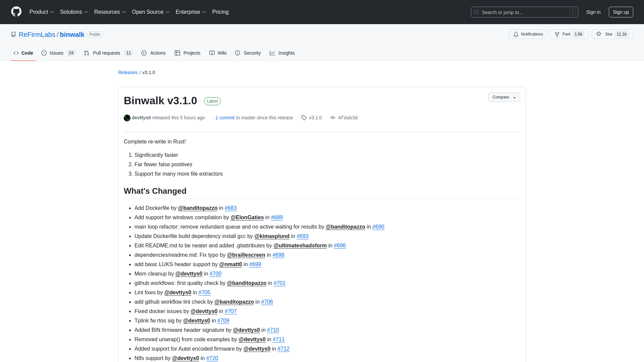644x362 pixels.
Task: Click the slash shortcut key icon
Action: click(572, 12)
